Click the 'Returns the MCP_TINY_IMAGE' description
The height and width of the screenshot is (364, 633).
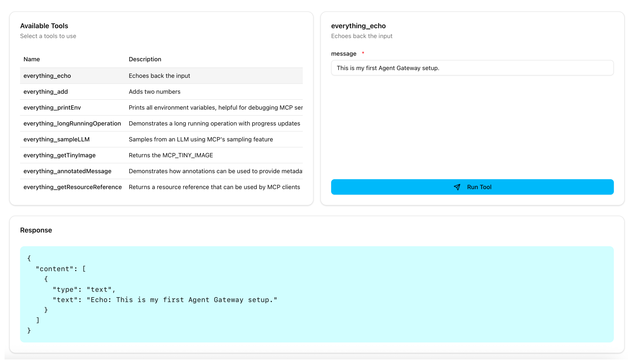171,155
